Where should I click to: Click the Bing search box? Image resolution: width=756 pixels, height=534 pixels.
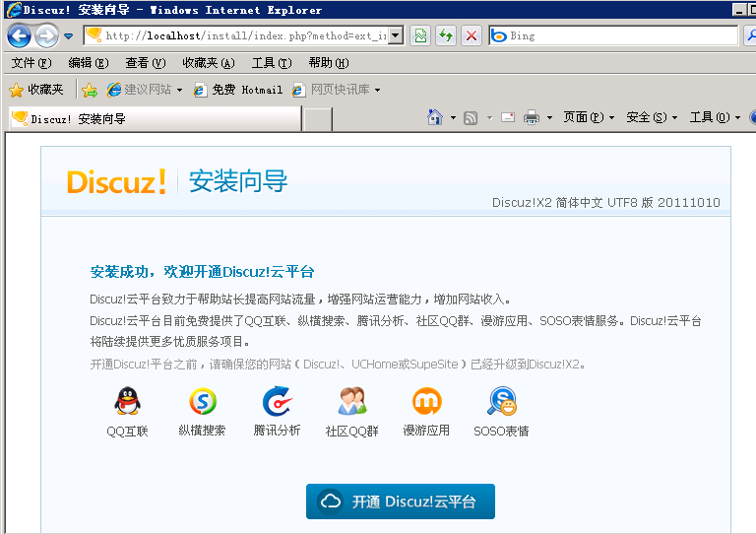(614, 35)
